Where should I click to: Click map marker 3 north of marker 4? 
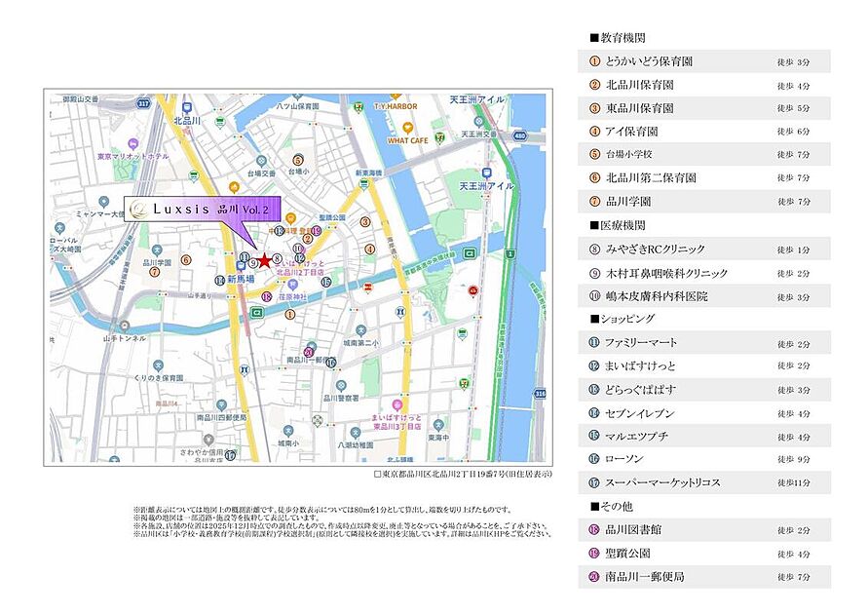pyautogui.click(x=365, y=222)
